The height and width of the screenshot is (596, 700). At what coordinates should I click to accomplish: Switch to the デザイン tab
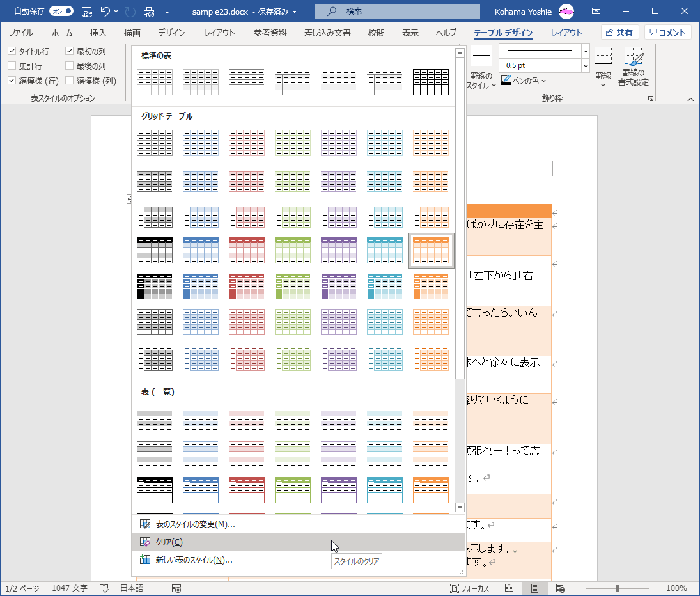171,33
